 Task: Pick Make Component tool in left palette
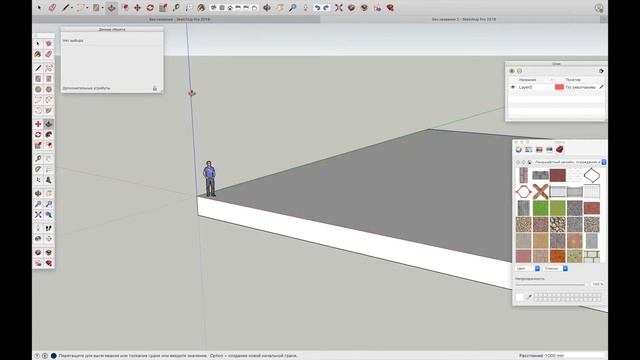point(49,44)
